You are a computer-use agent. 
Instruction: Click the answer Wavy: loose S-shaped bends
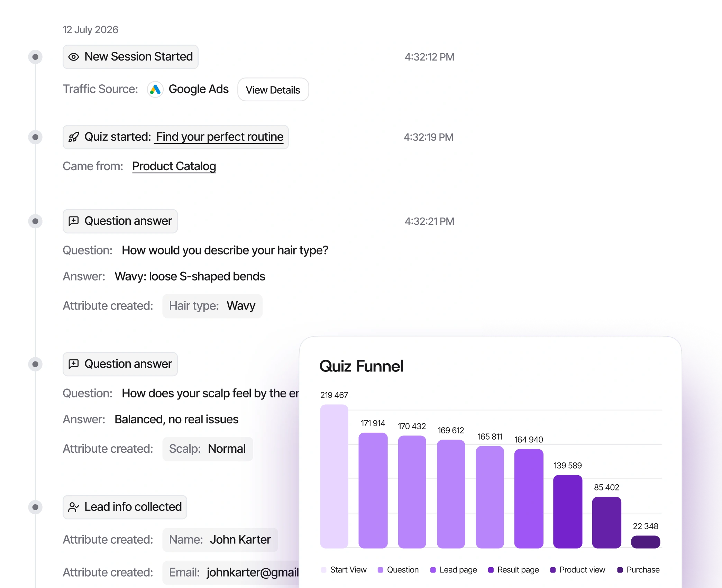190,277
